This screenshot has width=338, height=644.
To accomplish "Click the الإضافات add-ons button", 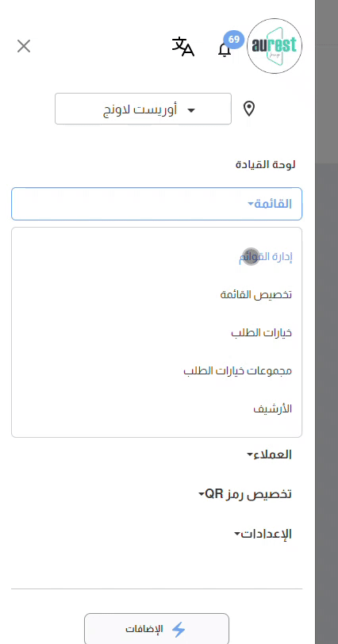I will point(156,629).
